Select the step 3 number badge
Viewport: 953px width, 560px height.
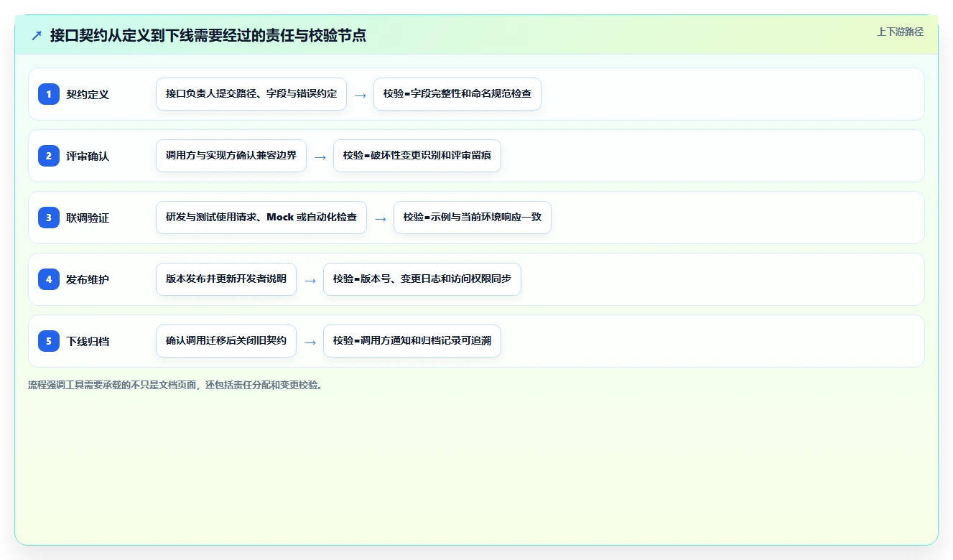49,218
